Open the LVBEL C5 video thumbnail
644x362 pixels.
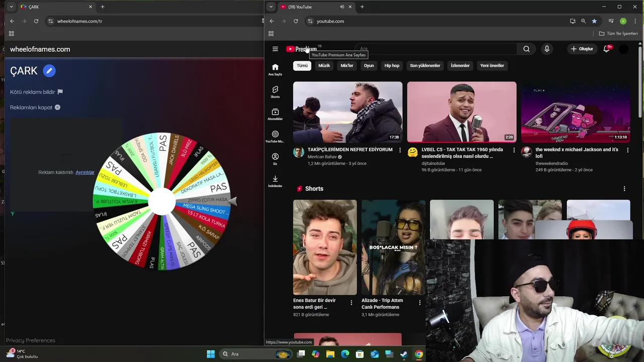(461, 112)
